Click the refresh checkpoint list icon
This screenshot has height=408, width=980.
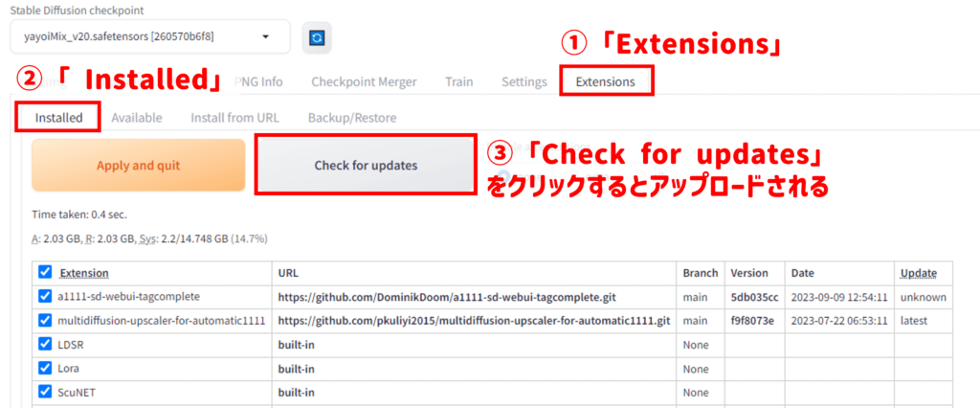[x=317, y=37]
